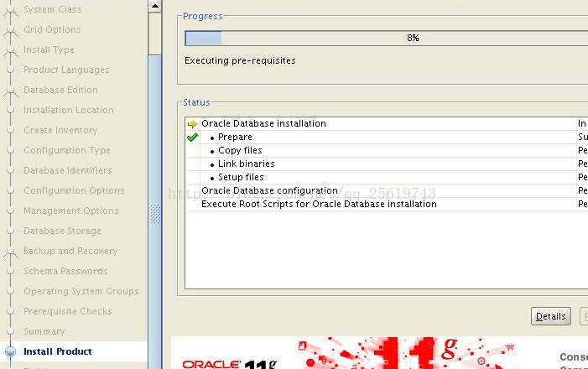Image resolution: width=588 pixels, height=369 pixels.
Task: Select Product Languages step
Action: 66,70
